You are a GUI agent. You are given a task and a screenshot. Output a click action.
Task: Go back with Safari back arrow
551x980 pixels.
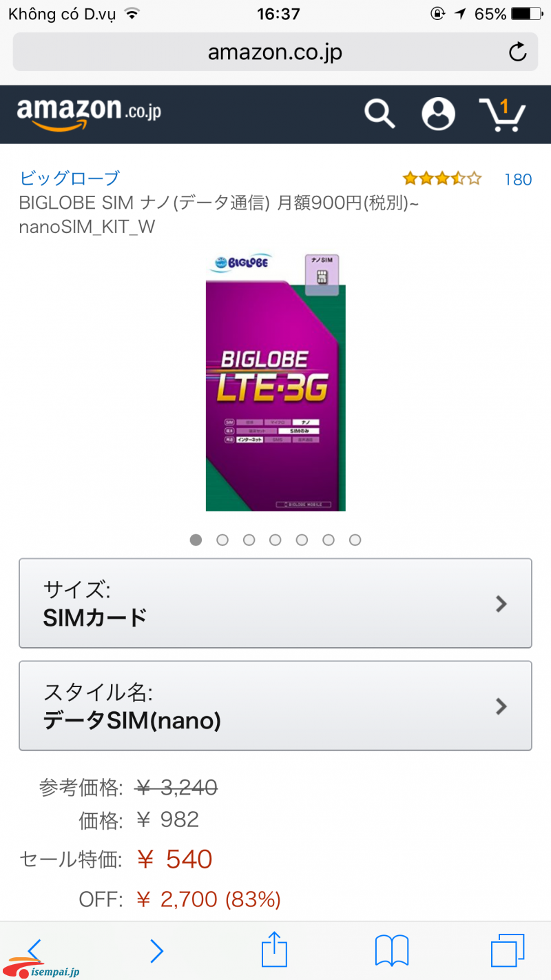point(34,951)
